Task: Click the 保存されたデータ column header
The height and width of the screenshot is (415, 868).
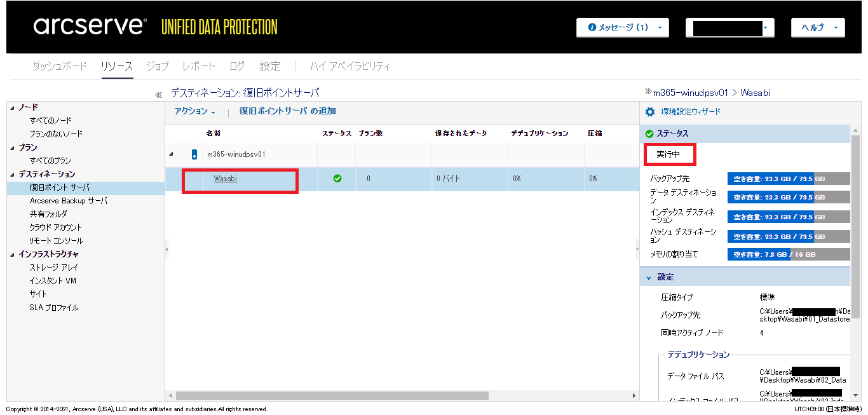Action: click(x=461, y=133)
